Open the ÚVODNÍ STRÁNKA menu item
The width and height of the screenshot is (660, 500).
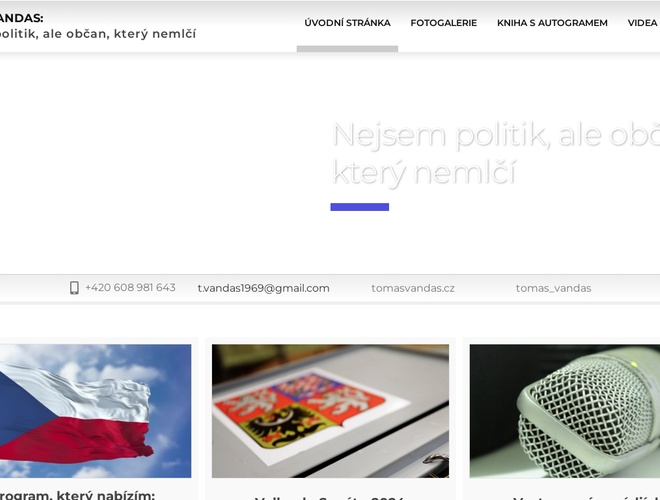click(x=347, y=23)
